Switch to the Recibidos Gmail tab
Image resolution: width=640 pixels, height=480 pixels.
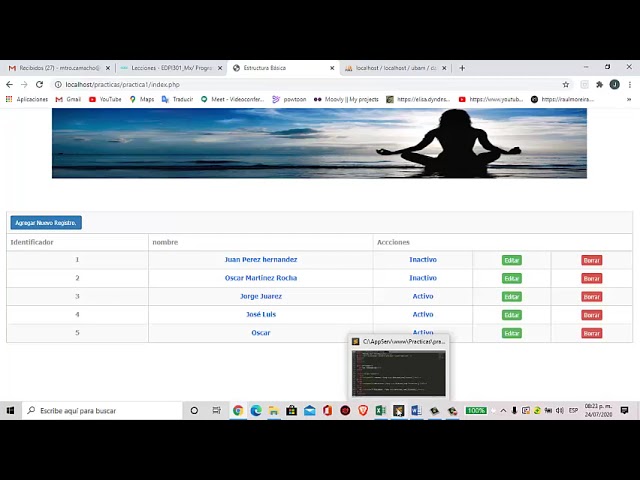[57, 68]
